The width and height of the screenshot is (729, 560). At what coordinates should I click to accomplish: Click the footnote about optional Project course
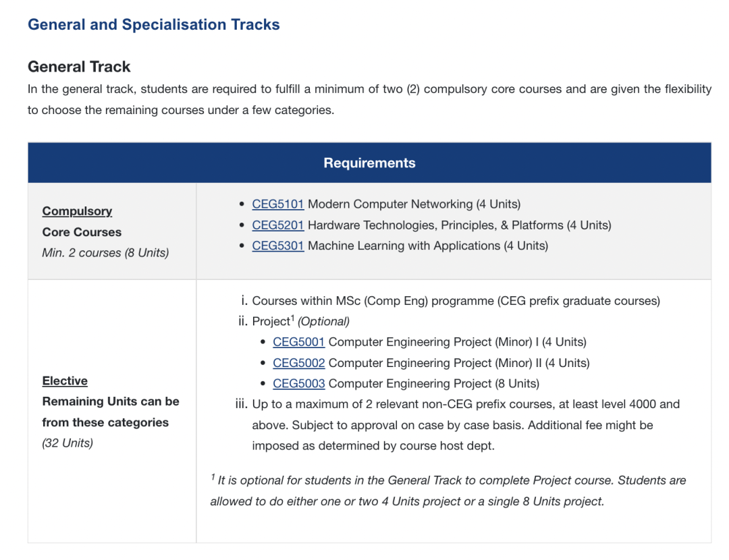coord(448,491)
